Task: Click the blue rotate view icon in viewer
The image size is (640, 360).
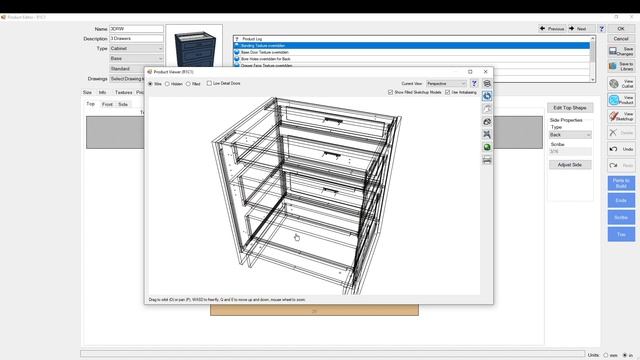Action: click(487, 96)
